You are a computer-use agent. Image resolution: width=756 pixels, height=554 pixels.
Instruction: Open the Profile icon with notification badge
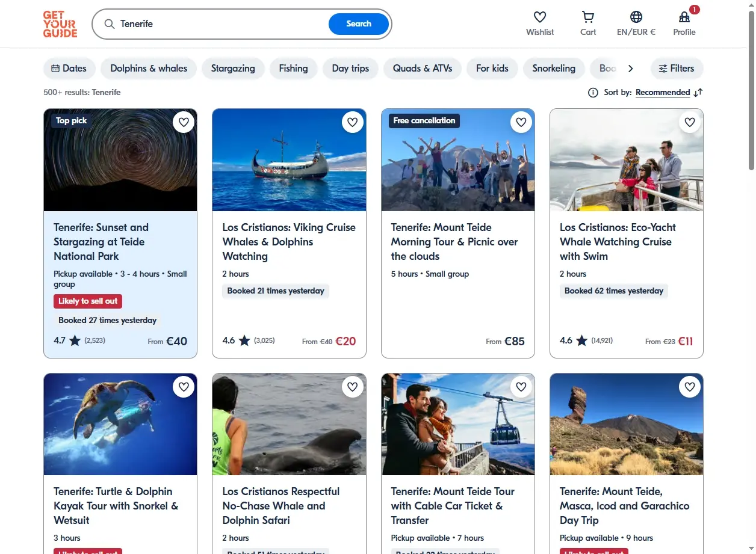684,17
